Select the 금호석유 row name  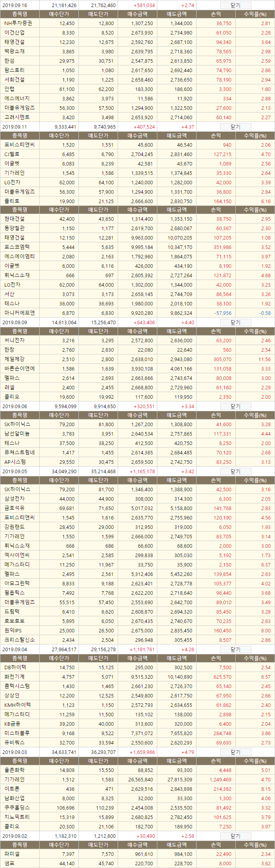click(x=15, y=508)
